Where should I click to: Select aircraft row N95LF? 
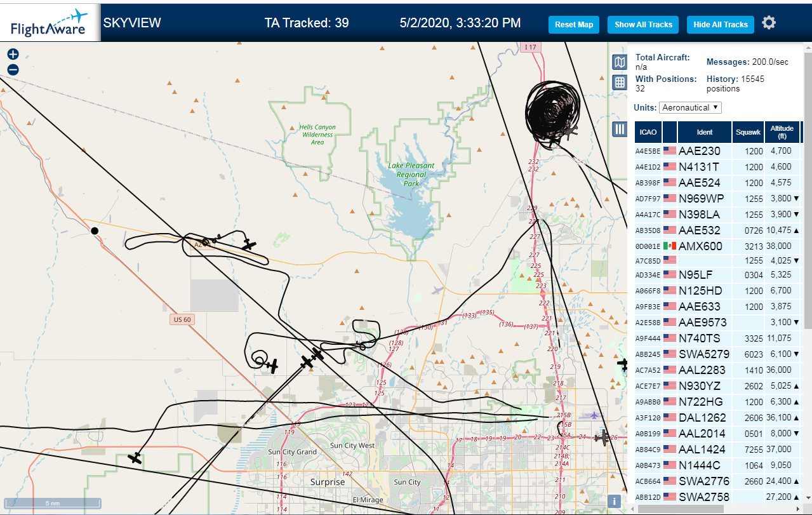717,275
